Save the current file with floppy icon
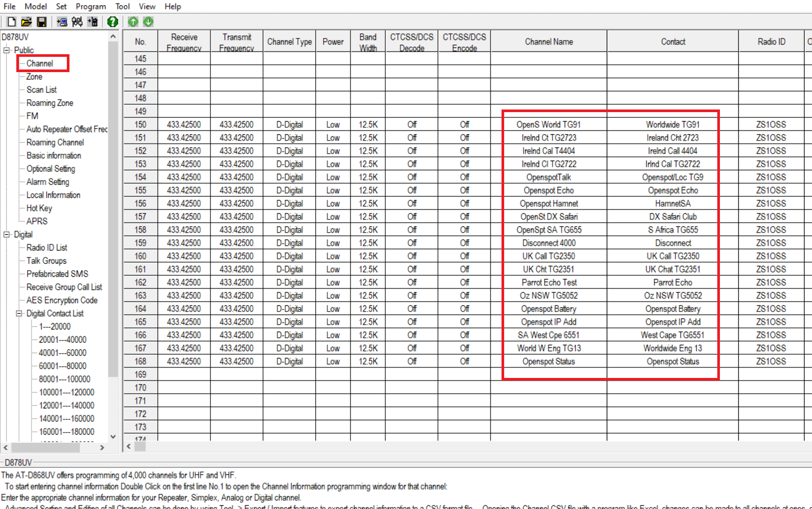 tap(41, 22)
